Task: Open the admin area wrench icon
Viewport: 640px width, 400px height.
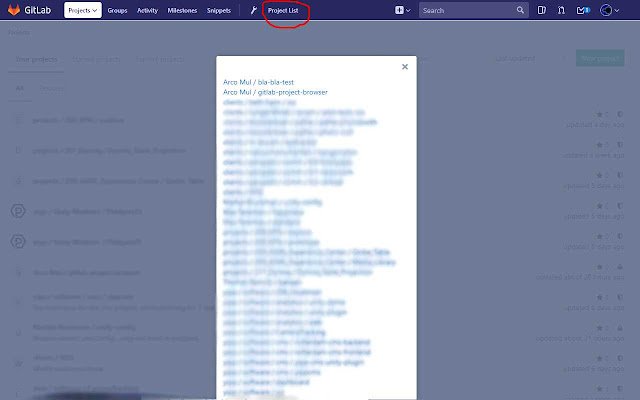Action: coord(253,10)
